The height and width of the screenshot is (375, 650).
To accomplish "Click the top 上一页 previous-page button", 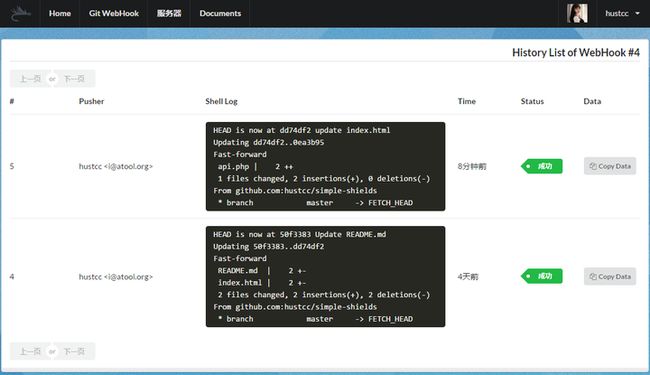I will [x=30, y=79].
